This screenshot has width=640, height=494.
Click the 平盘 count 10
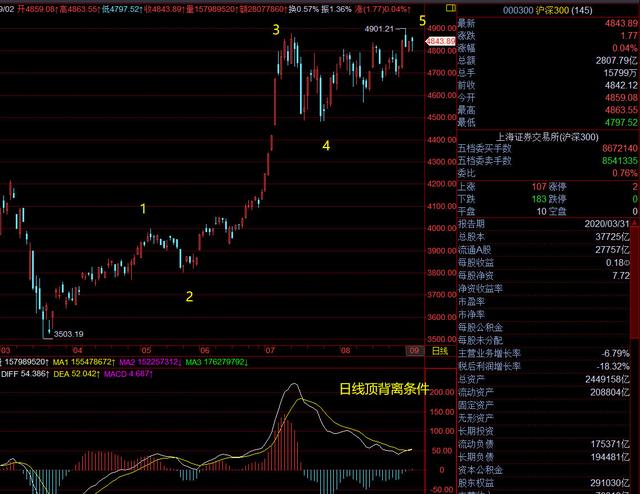(541, 211)
